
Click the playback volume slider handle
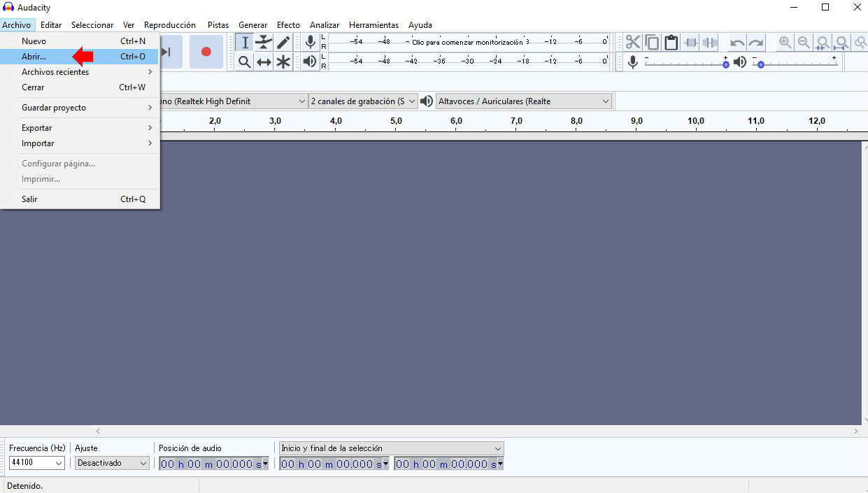click(x=760, y=64)
